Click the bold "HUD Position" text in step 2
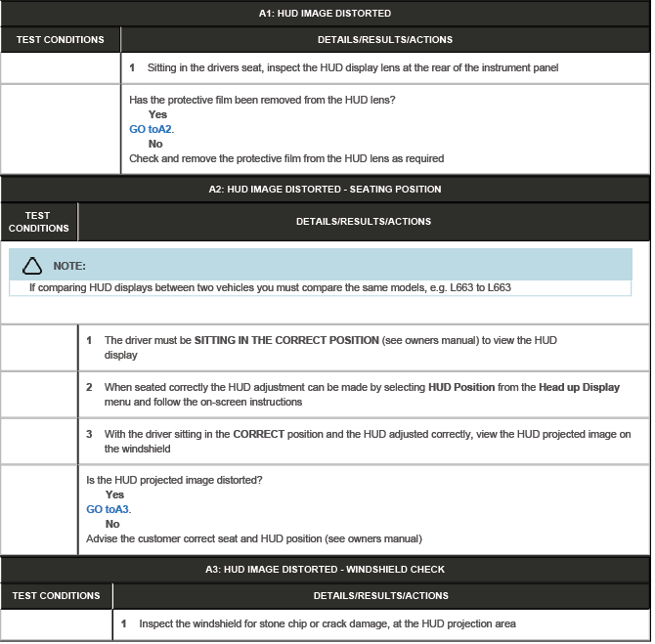 coord(461,387)
